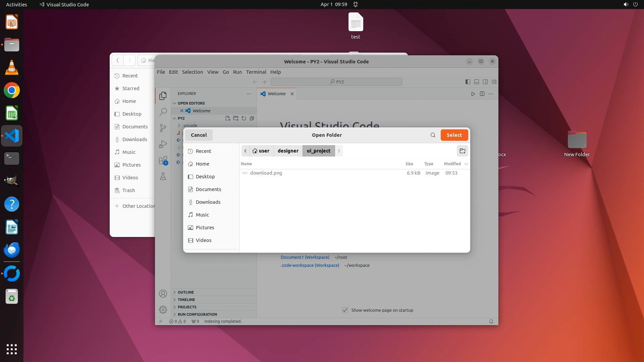Image resolution: width=644 pixels, height=362 pixels.
Task: Cancel the Open Folder dialog
Action: (x=199, y=135)
